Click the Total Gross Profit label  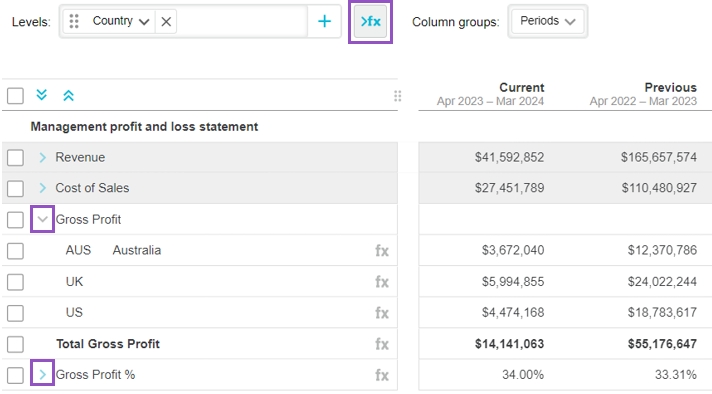(x=108, y=344)
